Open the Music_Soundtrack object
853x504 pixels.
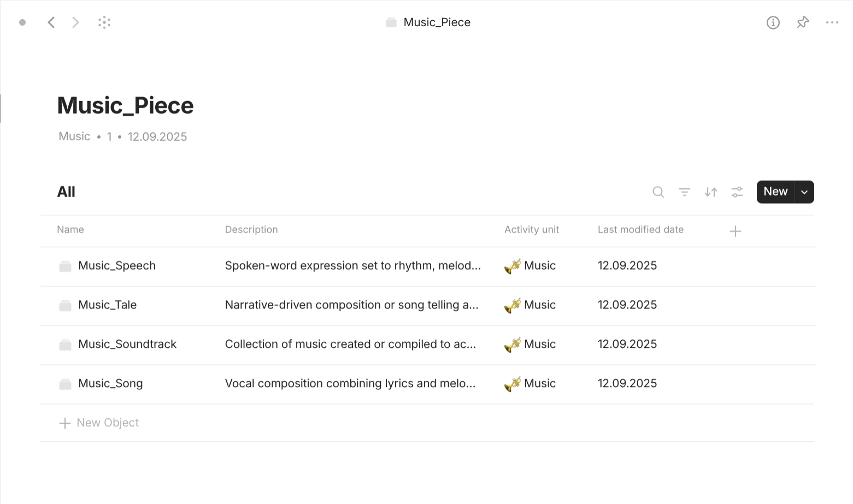pyautogui.click(x=127, y=344)
